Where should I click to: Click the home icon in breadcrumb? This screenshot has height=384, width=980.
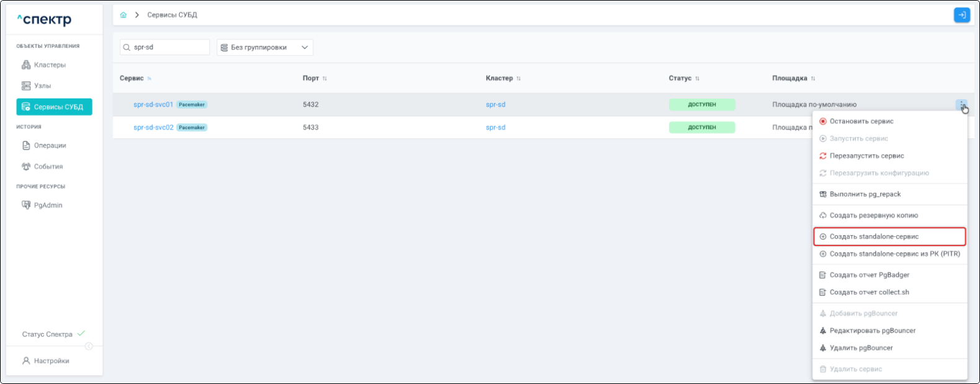tap(123, 15)
